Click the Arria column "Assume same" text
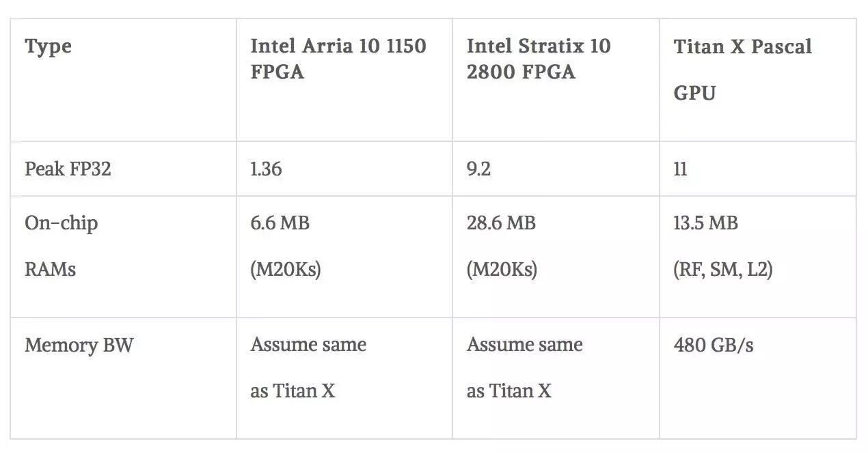This screenshot has height=452, width=868. 308,345
